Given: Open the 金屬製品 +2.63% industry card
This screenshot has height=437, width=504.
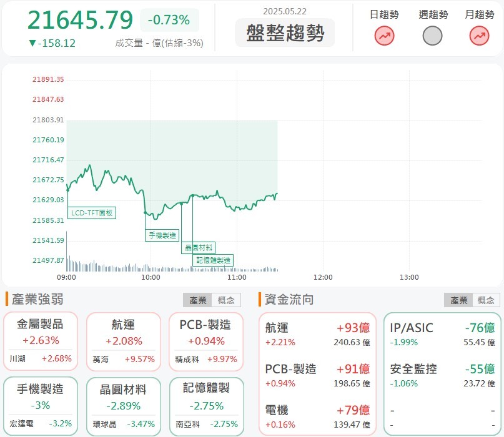Looking at the screenshot, I should click(x=41, y=341).
